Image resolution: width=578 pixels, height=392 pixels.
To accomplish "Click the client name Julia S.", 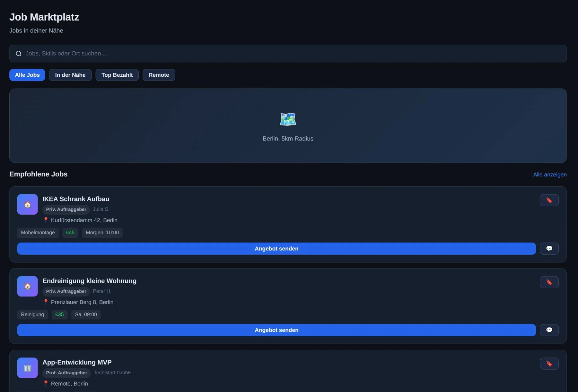I will tap(101, 209).
